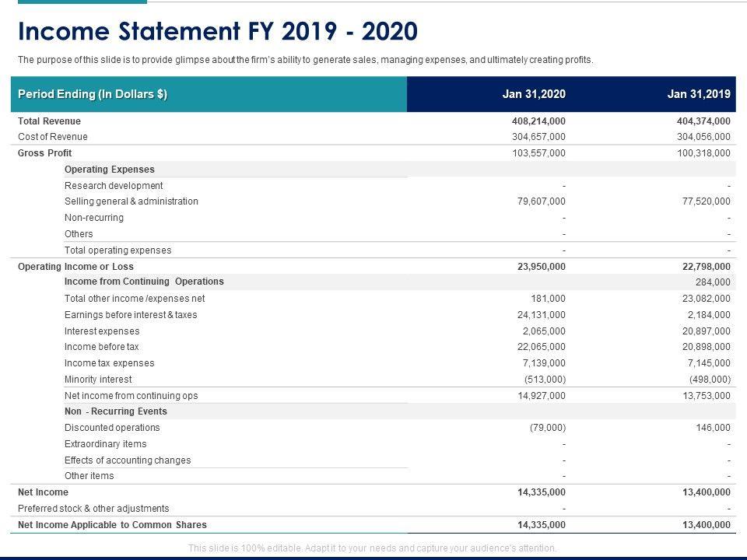Select the Total Revenue row label
747x560 pixels.
point(49,121)
